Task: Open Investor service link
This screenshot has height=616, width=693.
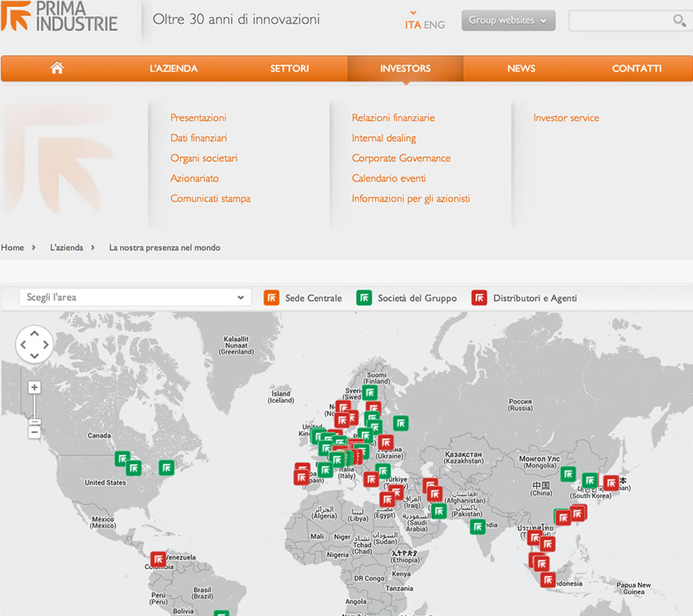Action: coord(566,118)
